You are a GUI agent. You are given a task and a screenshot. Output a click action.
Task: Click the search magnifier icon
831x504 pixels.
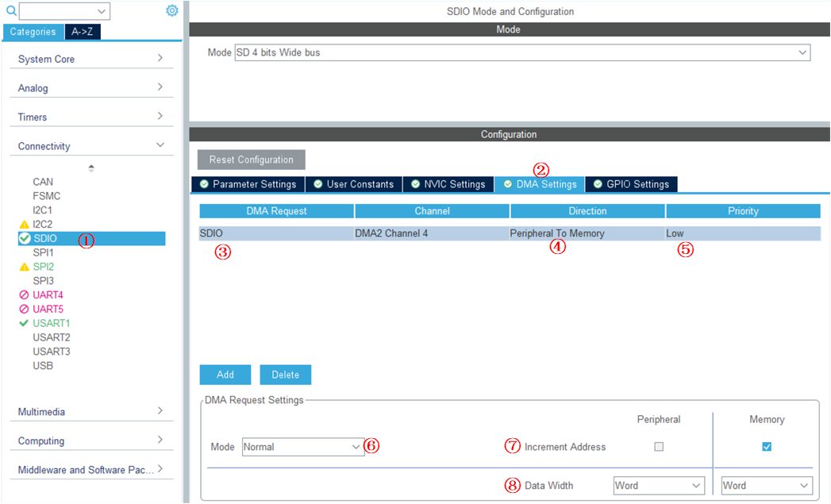coord(11,11)
